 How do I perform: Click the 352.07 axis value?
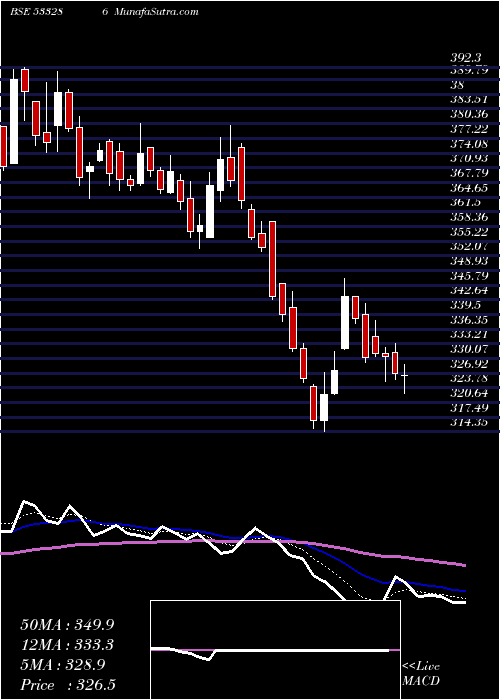pyautogui.click(x=469, y=246)
